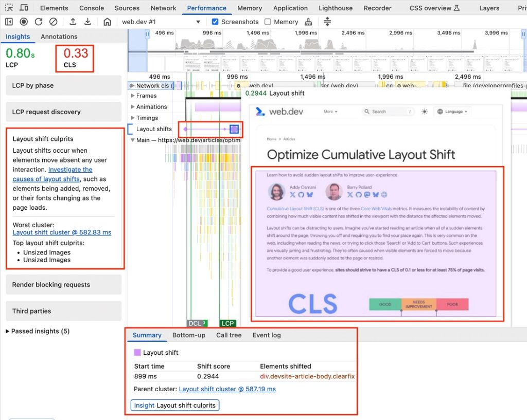Go to the landing page home icon
Viewport: 527px width, 420px height.
(107, 22)
